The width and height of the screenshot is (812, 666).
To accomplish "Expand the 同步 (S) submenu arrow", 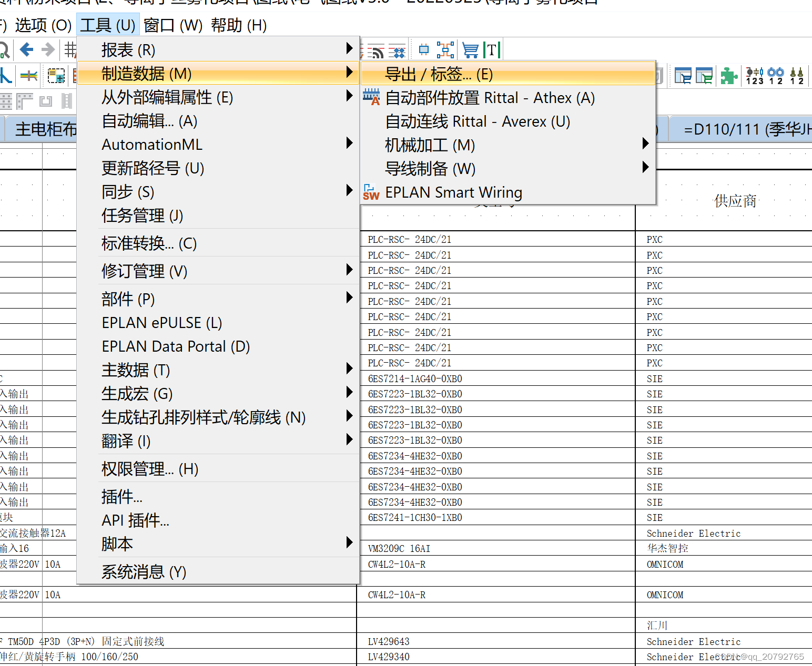I will [x=349, y=190].
